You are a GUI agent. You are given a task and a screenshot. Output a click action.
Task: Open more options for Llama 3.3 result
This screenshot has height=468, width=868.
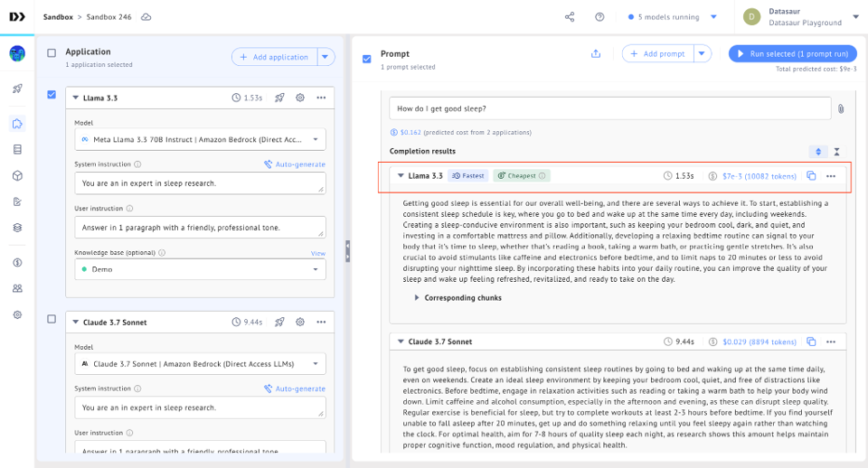tap(831, 176)
